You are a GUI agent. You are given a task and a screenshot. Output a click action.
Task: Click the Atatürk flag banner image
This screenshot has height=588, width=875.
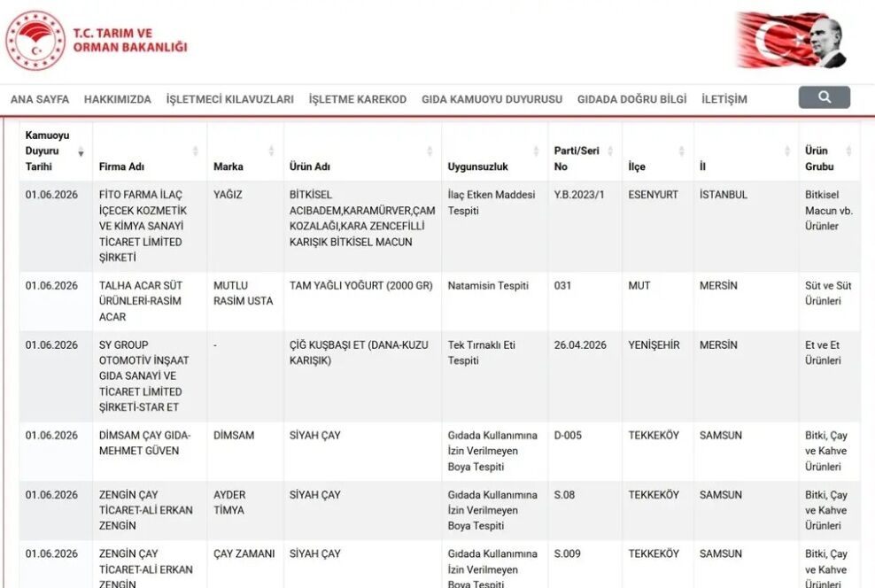click(x=791, y=40)
